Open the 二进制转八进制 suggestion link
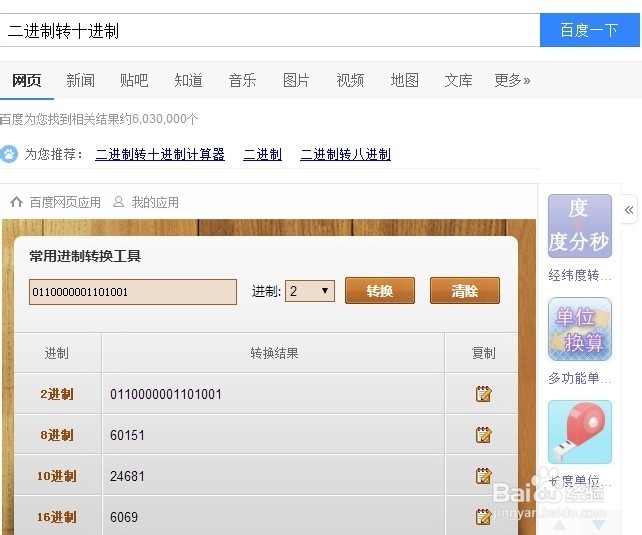Image resolution: width=642 pixels, height=535 pixels. pos(346,154)
